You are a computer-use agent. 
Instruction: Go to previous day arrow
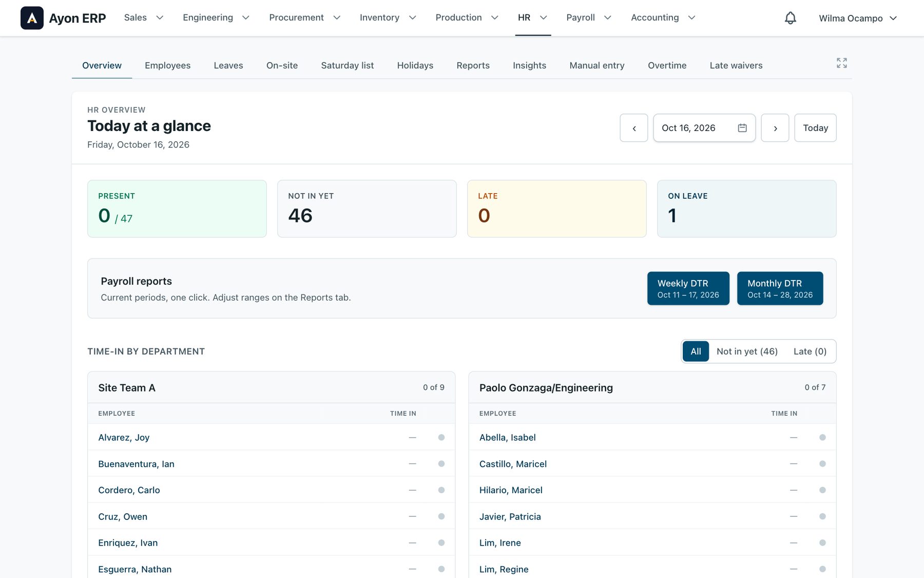(634, 128)
